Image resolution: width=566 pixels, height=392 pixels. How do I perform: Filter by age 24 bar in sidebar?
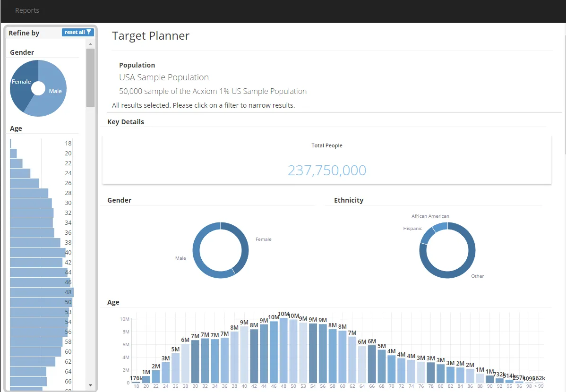coord(20,173)
